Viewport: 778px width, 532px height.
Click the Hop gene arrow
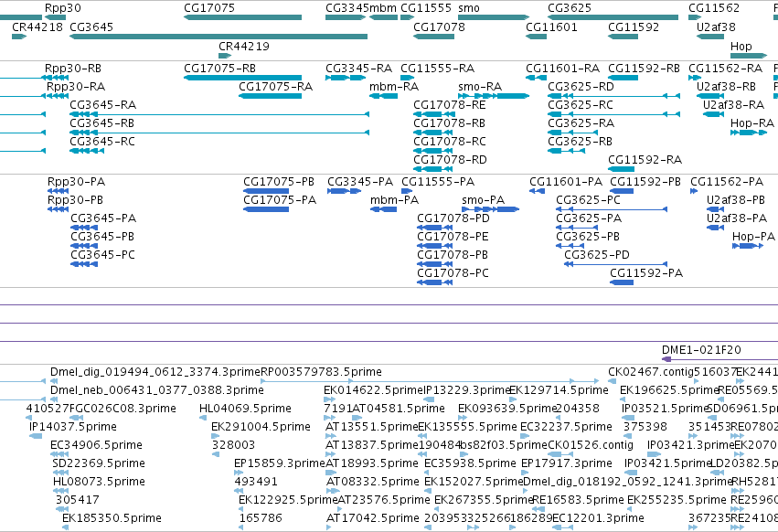coord(748,55)
